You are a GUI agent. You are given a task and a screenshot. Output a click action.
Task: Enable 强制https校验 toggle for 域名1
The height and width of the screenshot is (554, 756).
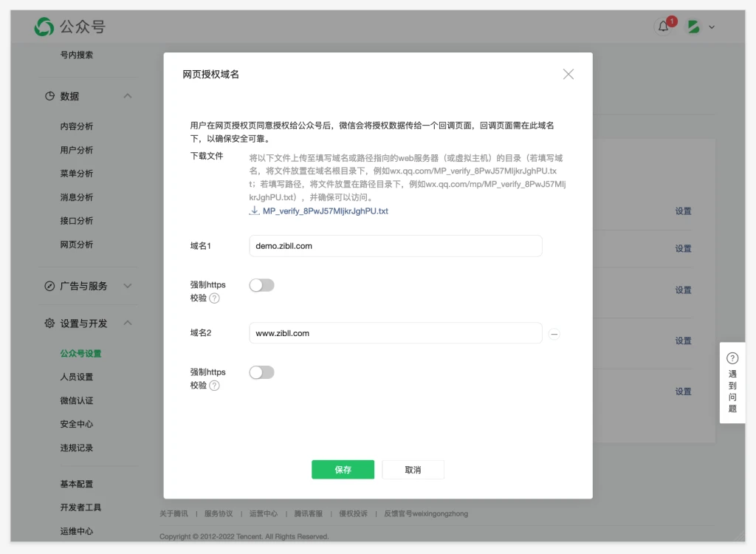pyautogui.click(x=261, y=285)
